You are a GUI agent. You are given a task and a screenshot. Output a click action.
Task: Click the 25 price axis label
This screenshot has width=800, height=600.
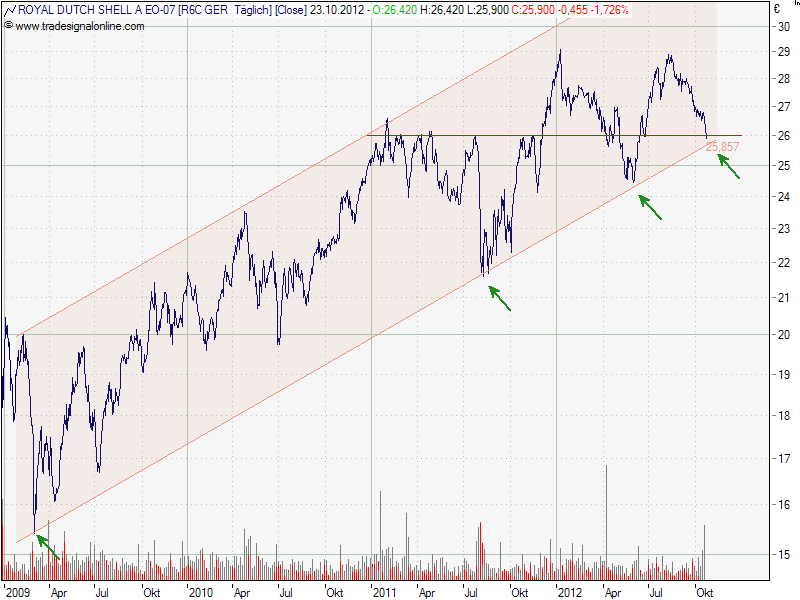[784, 166]
